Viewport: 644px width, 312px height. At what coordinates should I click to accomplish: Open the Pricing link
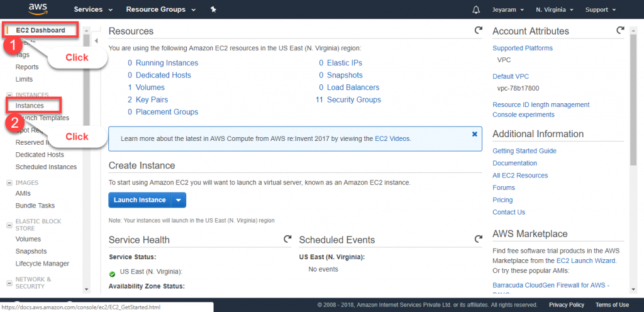pyautogui.click(x=502, y=200)
